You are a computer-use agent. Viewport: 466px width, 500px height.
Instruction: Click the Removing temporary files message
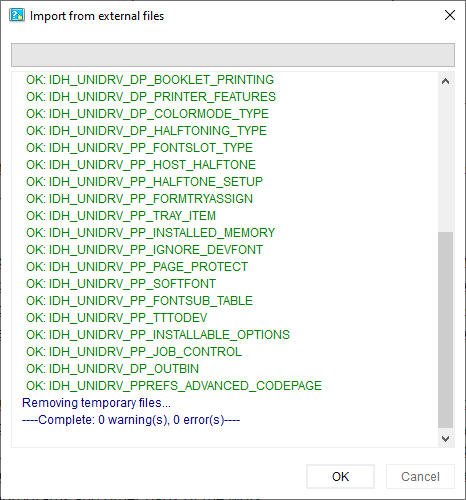point(96,403)
